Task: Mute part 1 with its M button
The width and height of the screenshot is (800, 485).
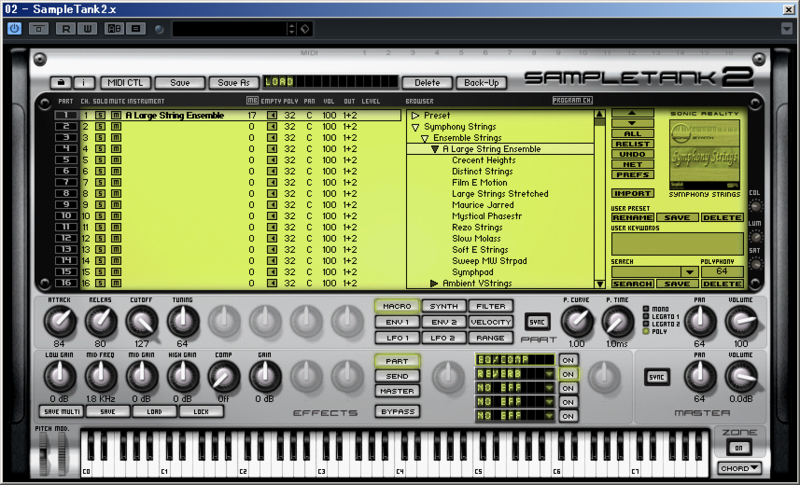Action: [116, 115]
